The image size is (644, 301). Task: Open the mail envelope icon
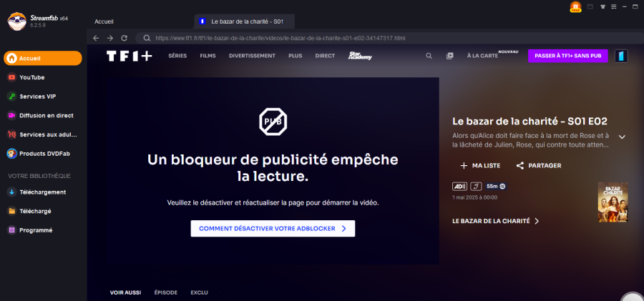(x=590, y=6)
